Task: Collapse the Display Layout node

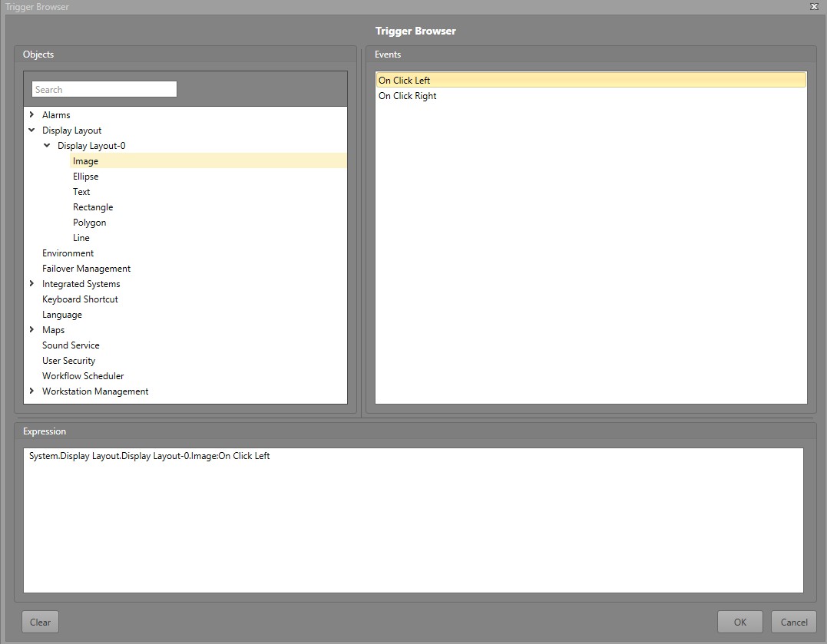Action: click(31, 130)
